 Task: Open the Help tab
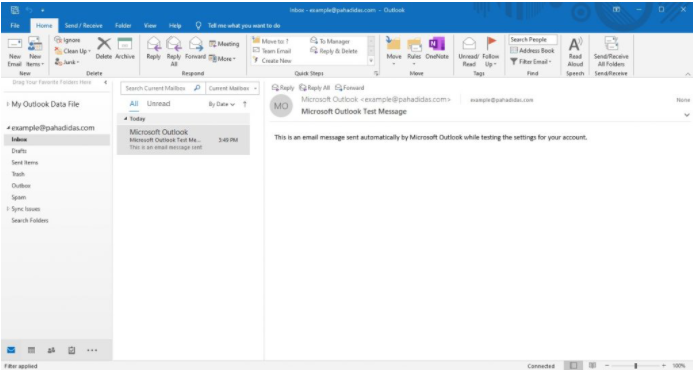coord(175,26)
